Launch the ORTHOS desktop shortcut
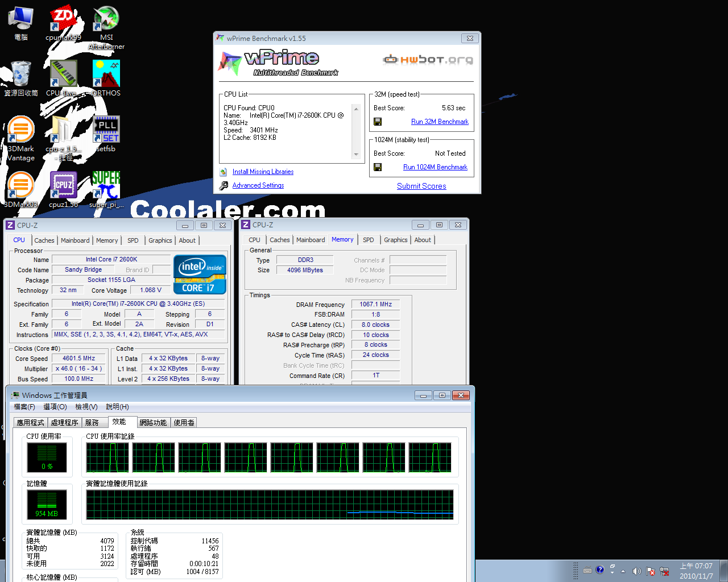The image size is (728, 582). point(106,78)
